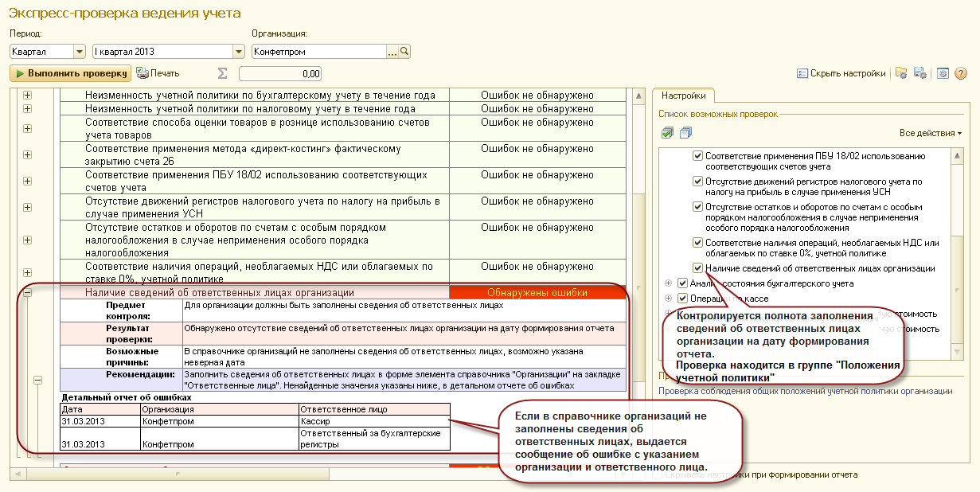Click the Конфетпром organization field

point(319,52)
